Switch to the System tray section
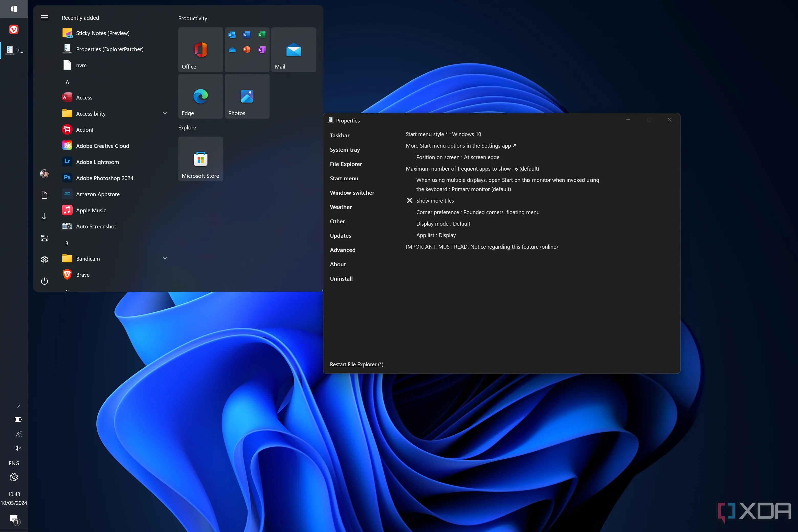798x532 pixels. (345, 150)
